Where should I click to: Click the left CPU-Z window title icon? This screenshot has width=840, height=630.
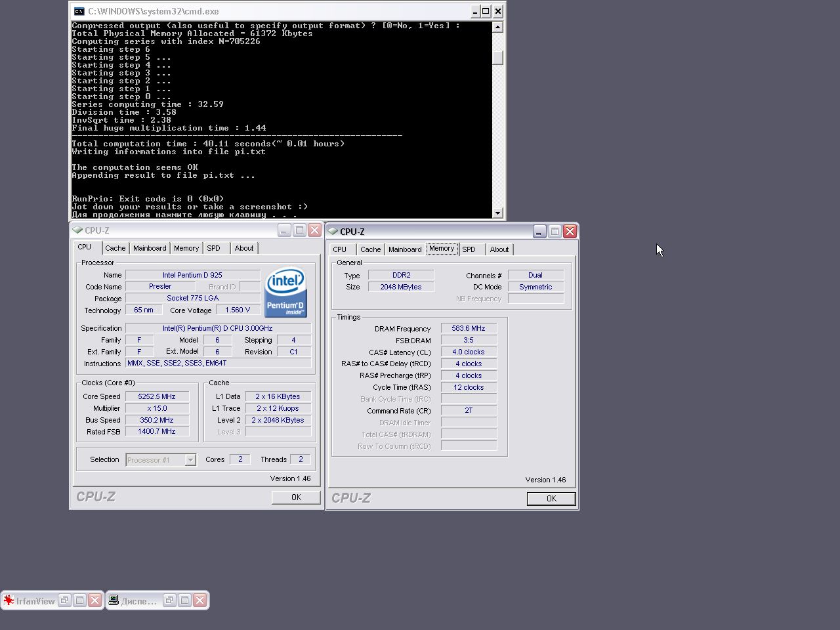tap(77, 230)
